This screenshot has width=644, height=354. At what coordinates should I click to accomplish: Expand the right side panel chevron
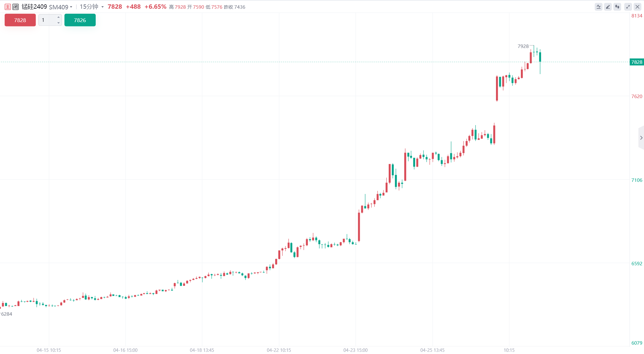tap(641, 138)
